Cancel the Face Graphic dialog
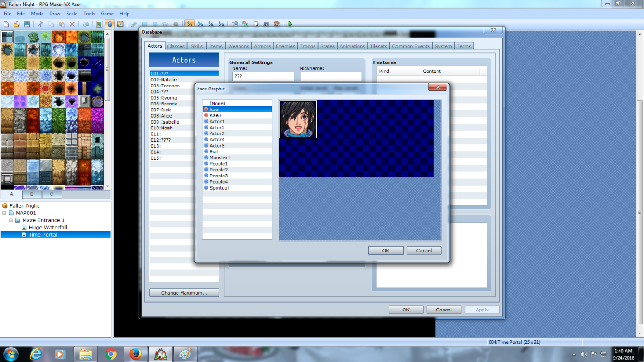 pyautogui.click(x=424, y=251)
